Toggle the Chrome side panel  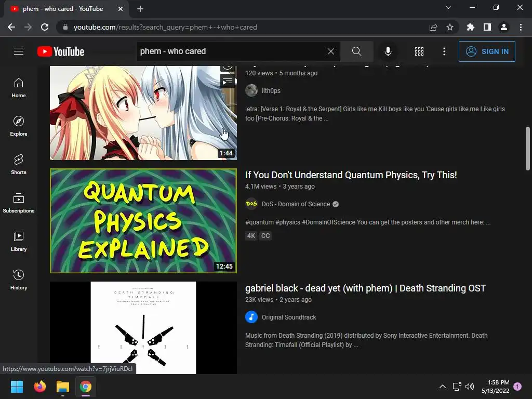(x=487, y=27)
